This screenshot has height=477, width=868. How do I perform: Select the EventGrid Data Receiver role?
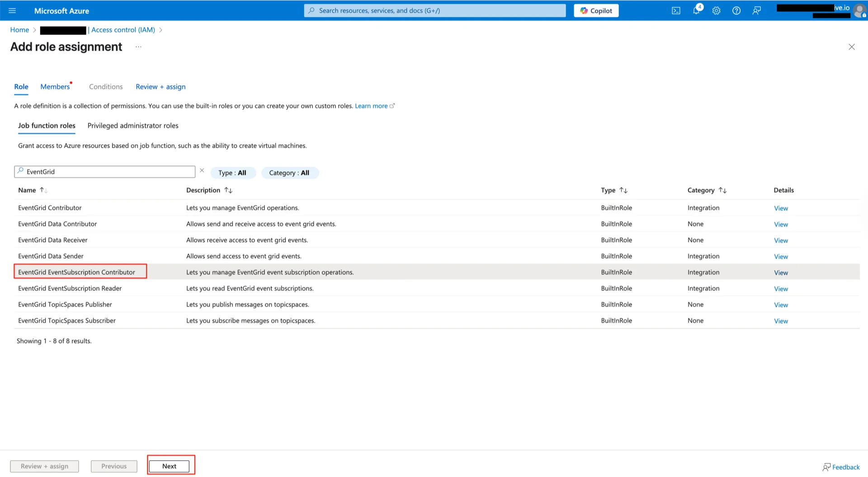pyautogui.click(x=53, y=240)
